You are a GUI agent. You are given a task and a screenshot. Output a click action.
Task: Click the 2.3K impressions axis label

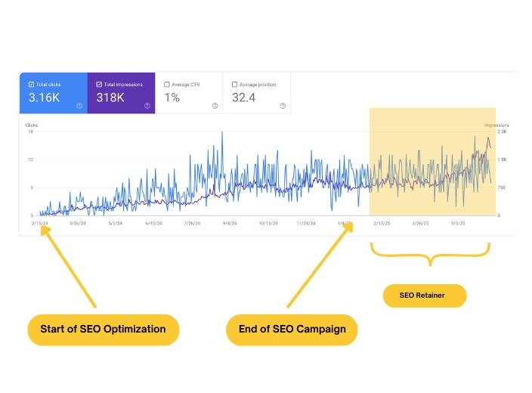[x=502, y=132]
